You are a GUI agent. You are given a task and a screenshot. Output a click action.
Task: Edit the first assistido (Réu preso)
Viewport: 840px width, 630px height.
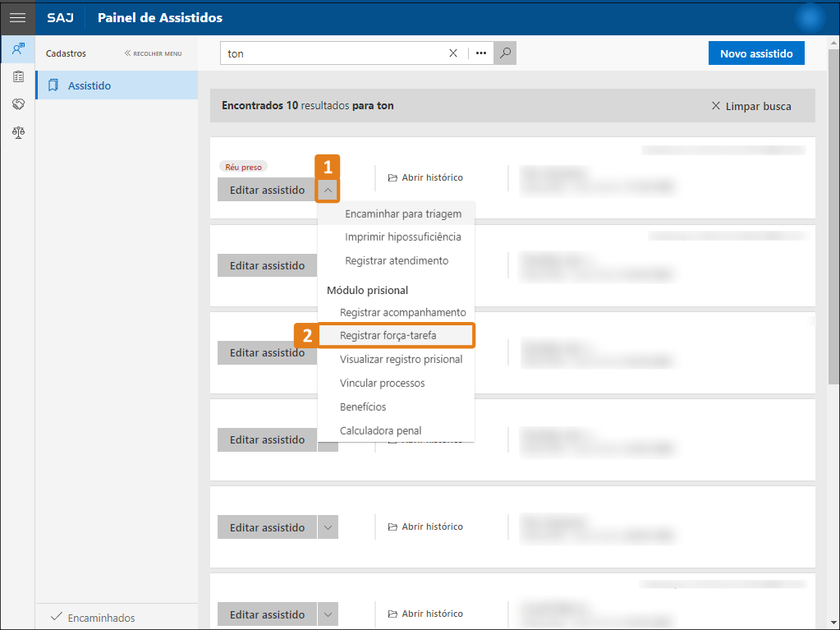(x=267, y=190)
